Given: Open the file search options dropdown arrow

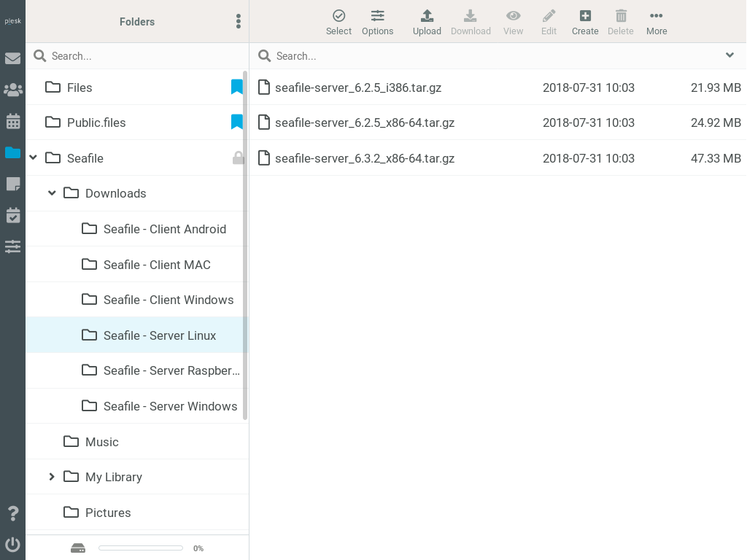Looking at the screenshot, I should click(729, 55).
